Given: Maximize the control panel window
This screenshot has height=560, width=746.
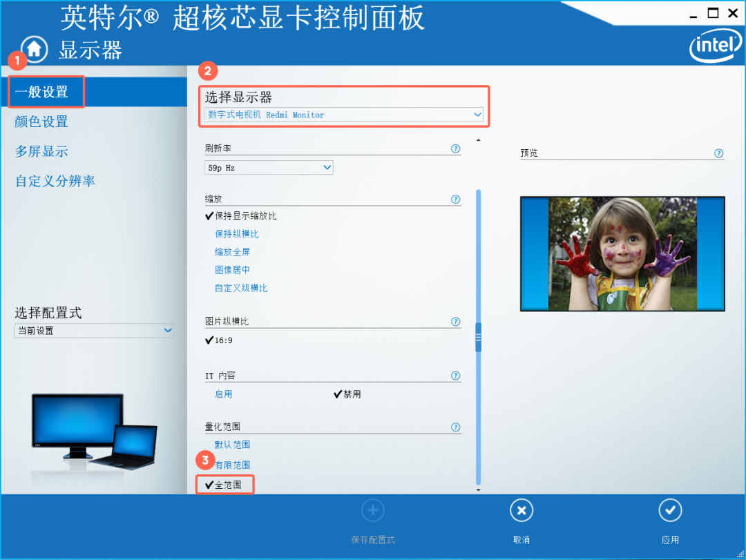Looking at the screenshot, I should [713, 13].
